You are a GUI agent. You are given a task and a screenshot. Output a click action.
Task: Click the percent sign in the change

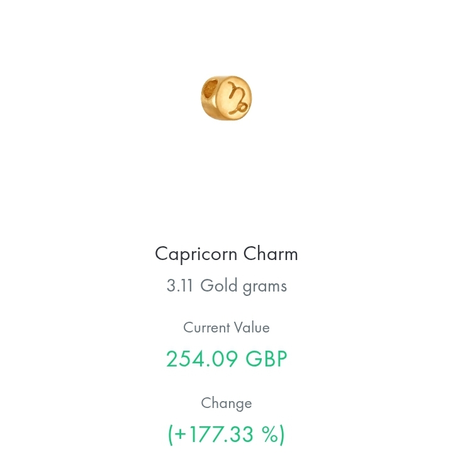point(269,434)
